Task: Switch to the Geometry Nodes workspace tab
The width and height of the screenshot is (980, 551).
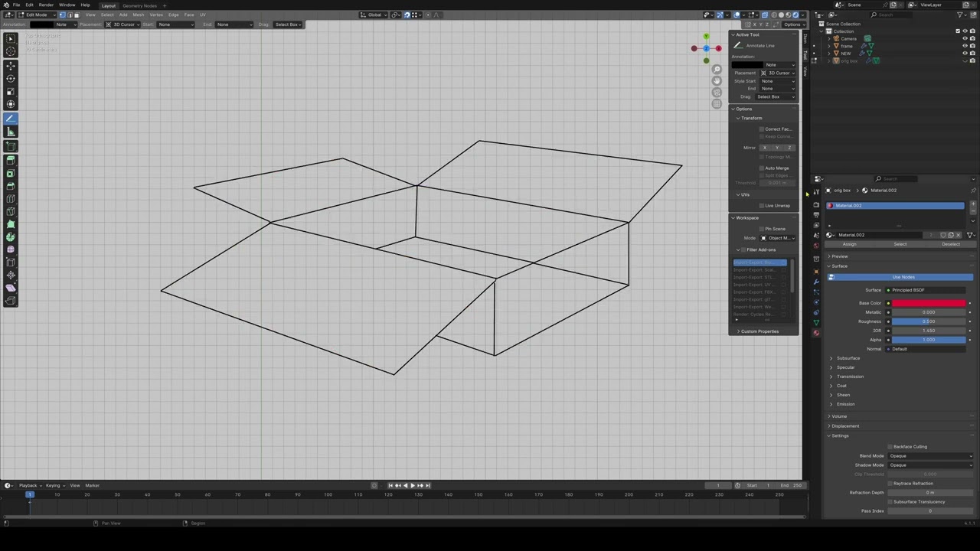Action: point(138,5)
